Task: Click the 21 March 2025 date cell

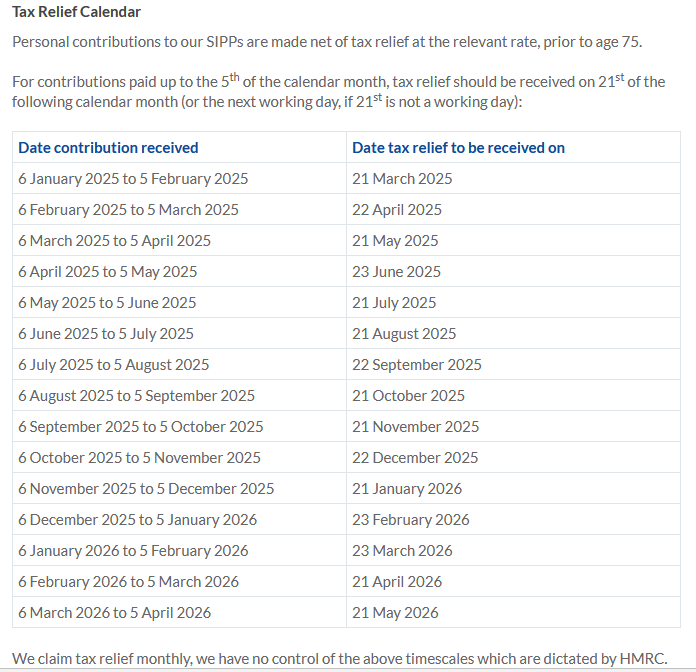Action: coord(402,178)
